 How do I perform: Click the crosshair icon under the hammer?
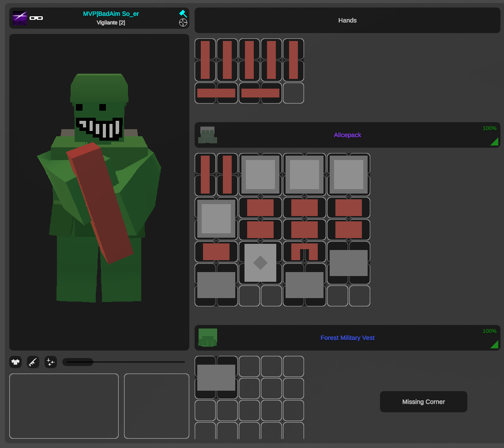[x=183, y=22]
